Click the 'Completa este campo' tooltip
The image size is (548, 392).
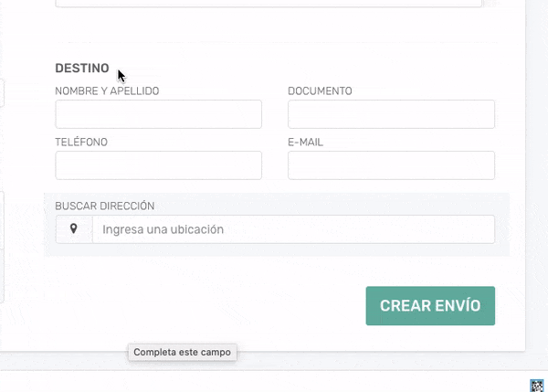(x=183, y=352)
